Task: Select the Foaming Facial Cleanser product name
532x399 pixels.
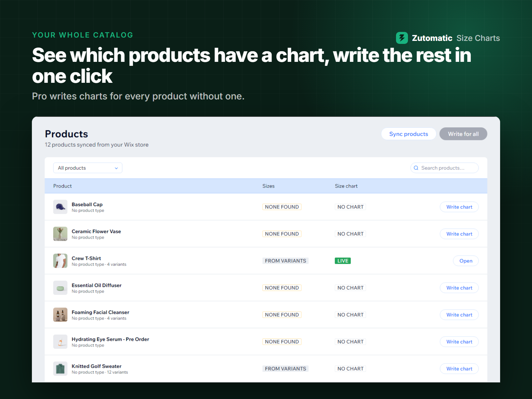Action: [x=100, y=312]
